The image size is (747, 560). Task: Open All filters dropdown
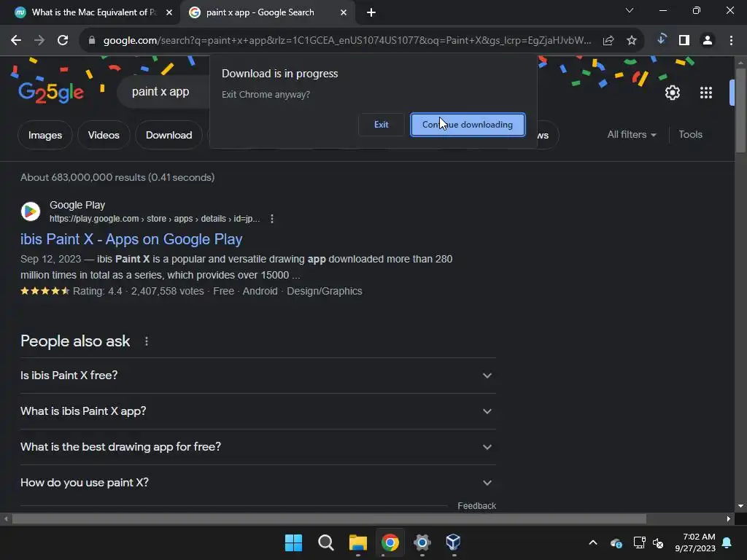632,135
